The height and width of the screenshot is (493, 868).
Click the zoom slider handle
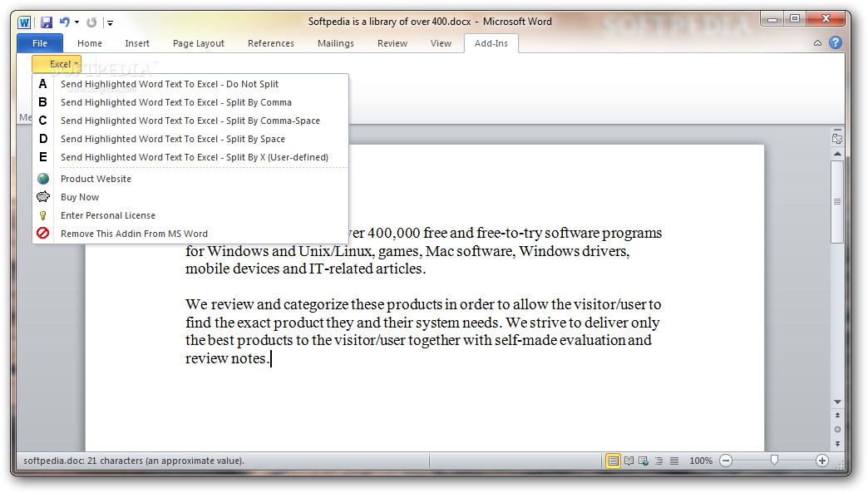[774, 461]
